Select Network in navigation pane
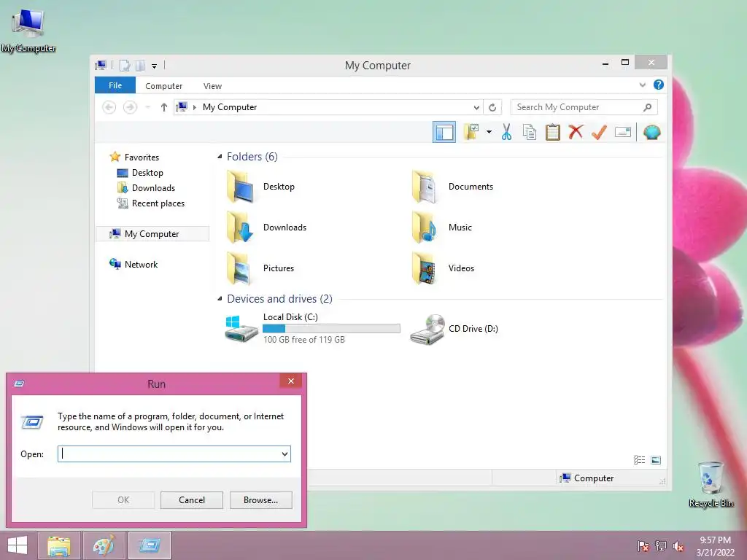Image resolution: width=747 pixels, height=560 pixels. 133,264
